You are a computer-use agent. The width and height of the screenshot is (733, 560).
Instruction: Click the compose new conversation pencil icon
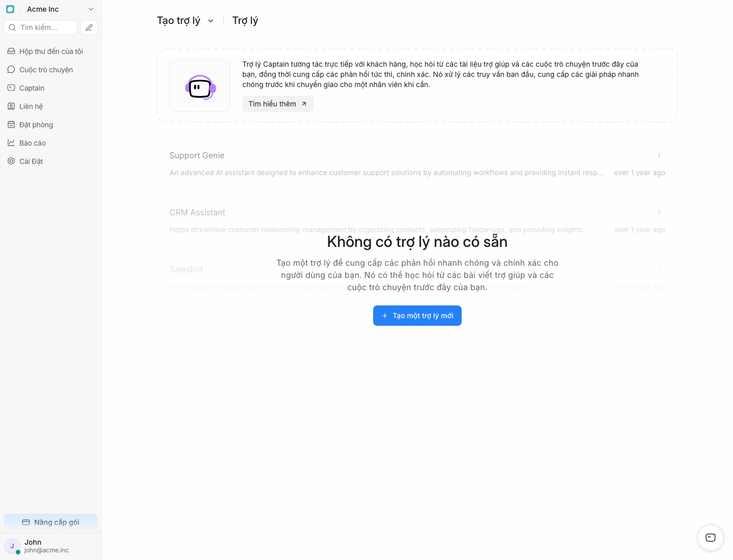[x=89, y=27]
